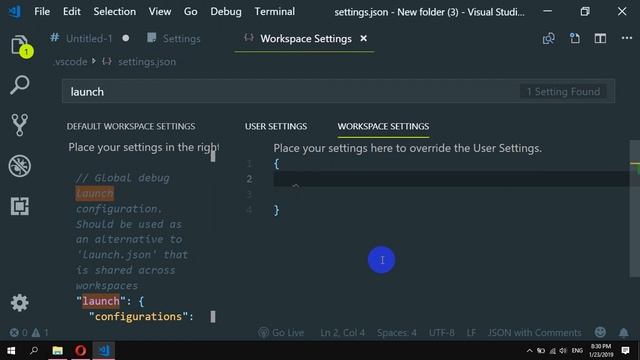Click the highlighted launch comment word
The height and width of the screenshot is (360, 640).
95,193
